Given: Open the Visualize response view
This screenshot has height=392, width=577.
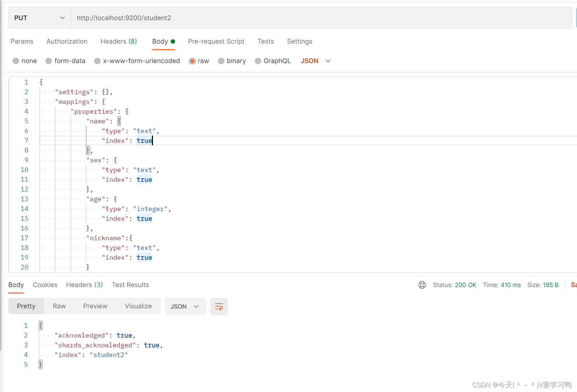Looking at the screenshot, I should [x=138, y=306].
